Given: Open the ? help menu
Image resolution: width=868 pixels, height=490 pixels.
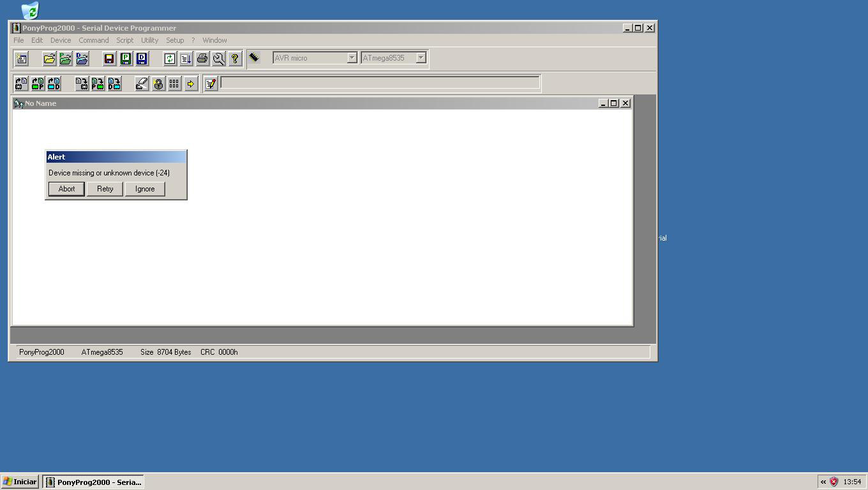Looking at the screenshot, I should pos(193,40).
